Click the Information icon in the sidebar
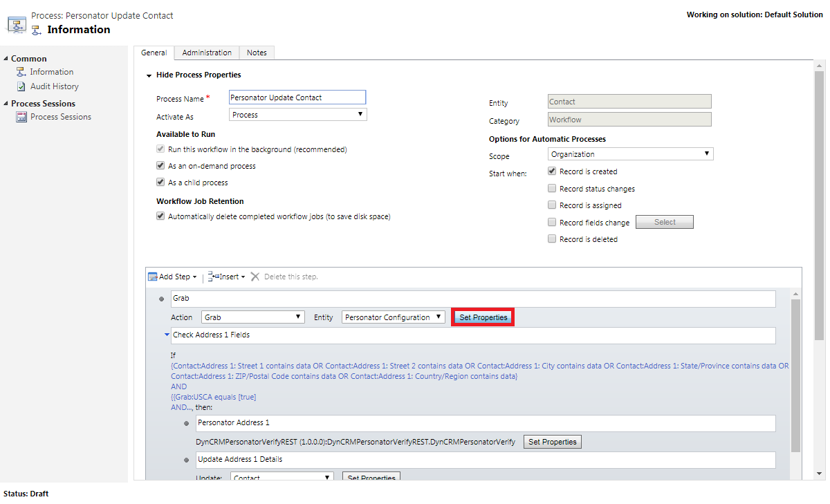 tap(22, 72)
